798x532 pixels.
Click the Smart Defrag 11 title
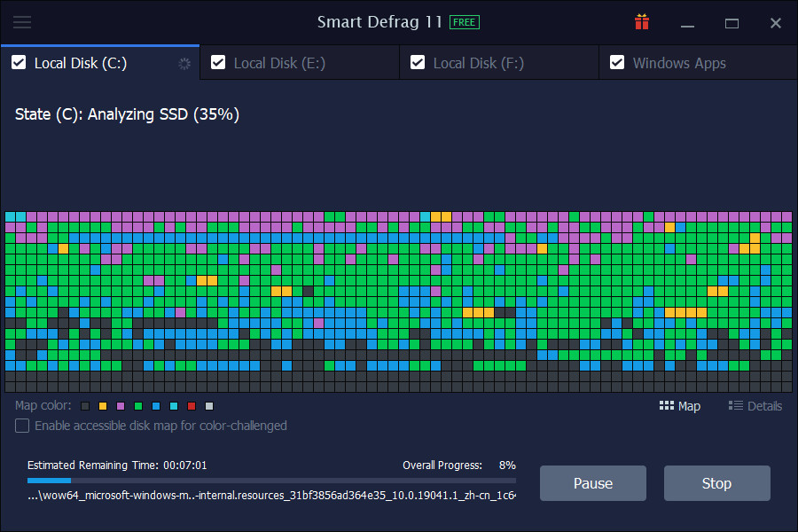[x=379, y=22]
